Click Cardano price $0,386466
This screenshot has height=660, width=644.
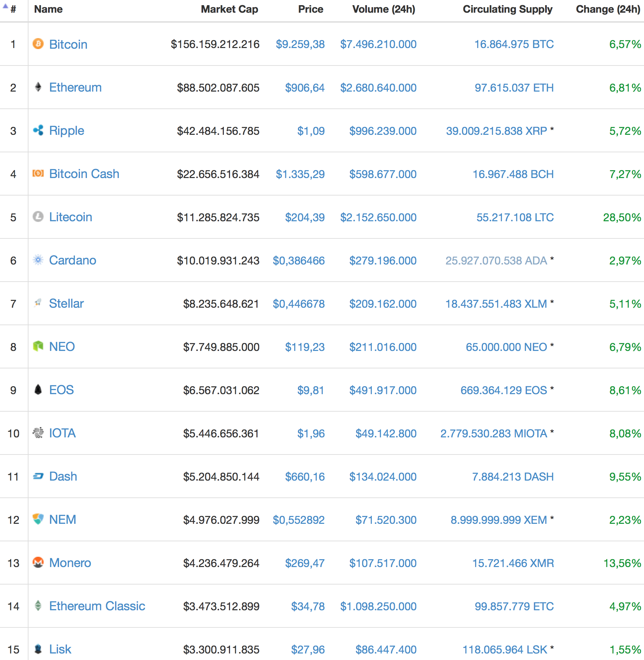click(x=299, y=261)
